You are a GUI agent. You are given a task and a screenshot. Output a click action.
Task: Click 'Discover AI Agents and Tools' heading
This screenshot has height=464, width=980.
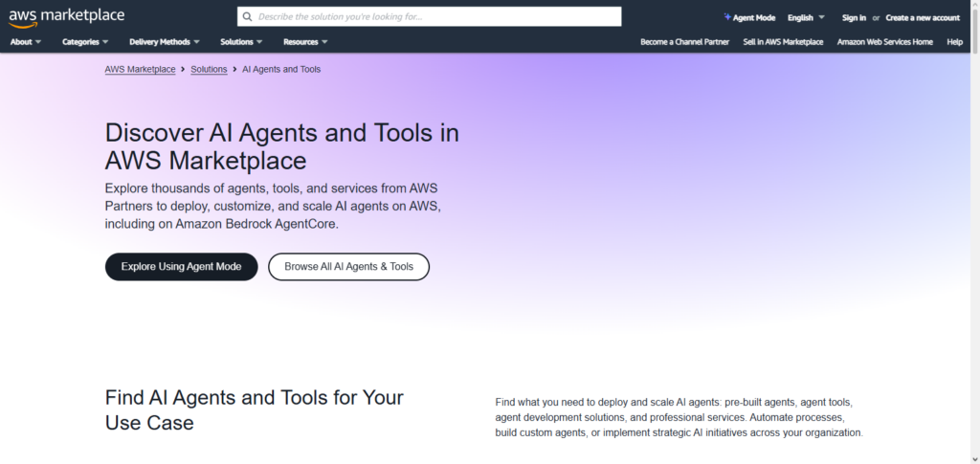(282, 146)
